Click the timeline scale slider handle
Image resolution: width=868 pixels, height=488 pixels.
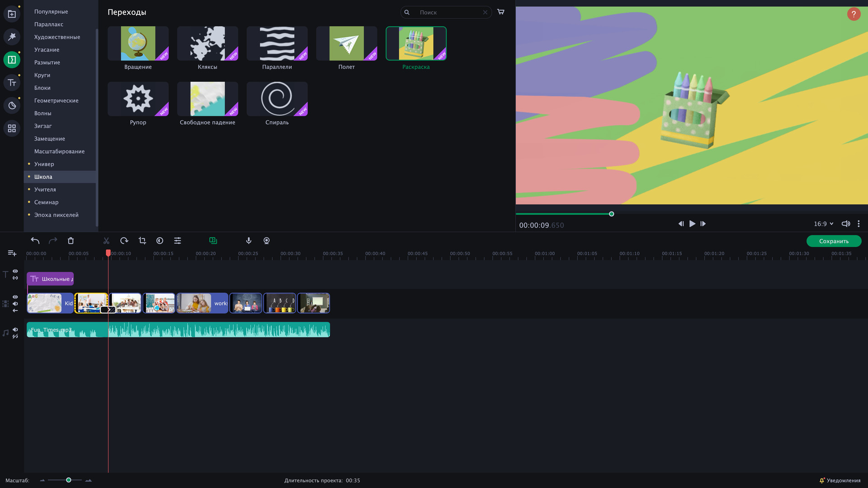(69, 480)
